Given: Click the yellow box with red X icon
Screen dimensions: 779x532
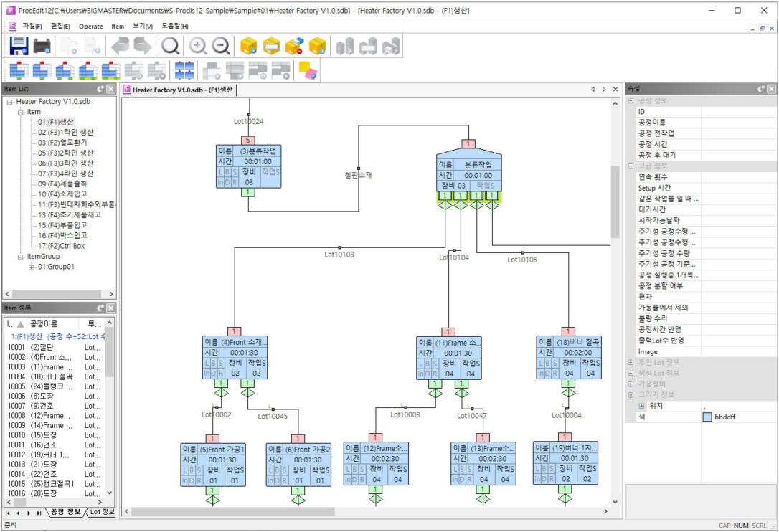Looking at the screenshot, I should point(294,47).
